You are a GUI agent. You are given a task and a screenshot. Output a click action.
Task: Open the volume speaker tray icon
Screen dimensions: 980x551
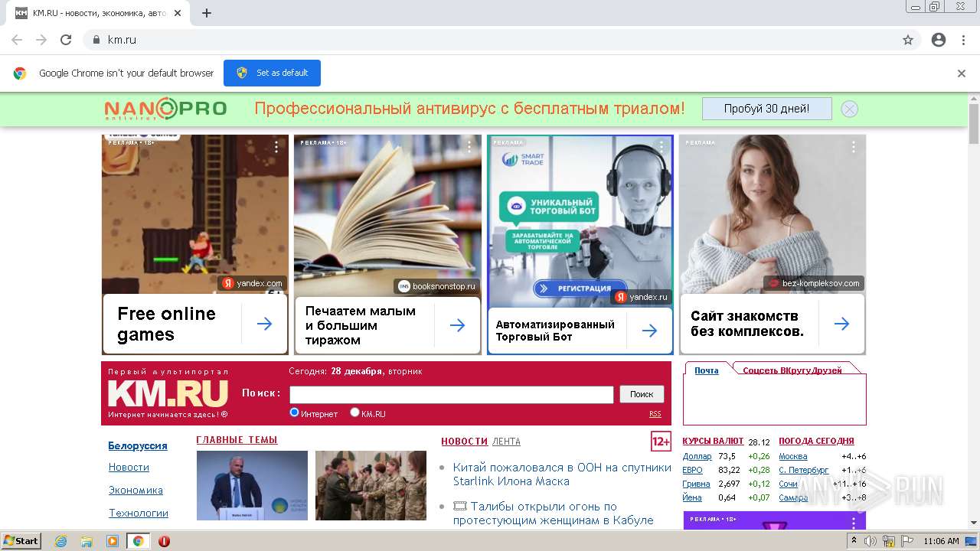click(871, 541)
